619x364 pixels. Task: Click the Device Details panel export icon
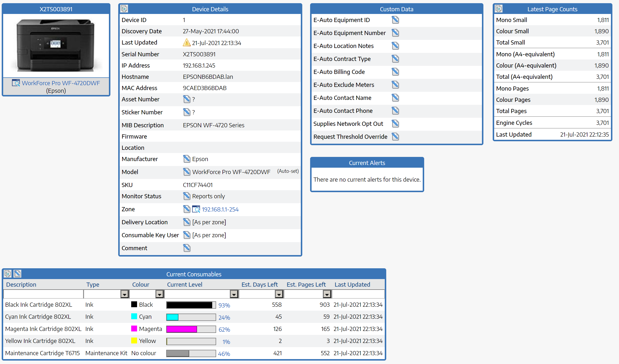124,9
